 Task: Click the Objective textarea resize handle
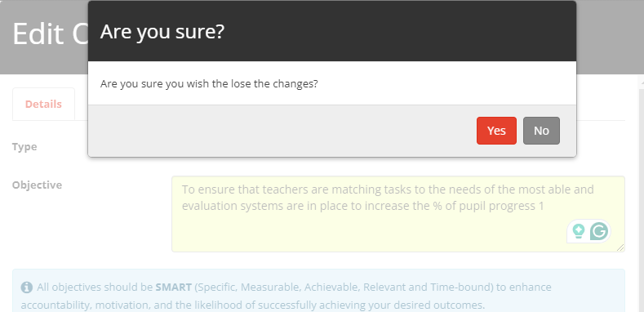(x=620, y=247)
